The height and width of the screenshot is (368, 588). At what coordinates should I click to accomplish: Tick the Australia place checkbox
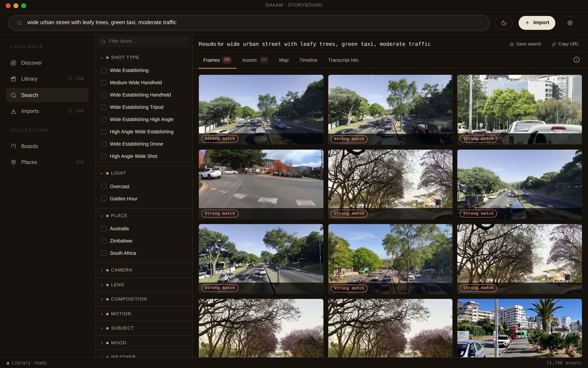(104, 229)
